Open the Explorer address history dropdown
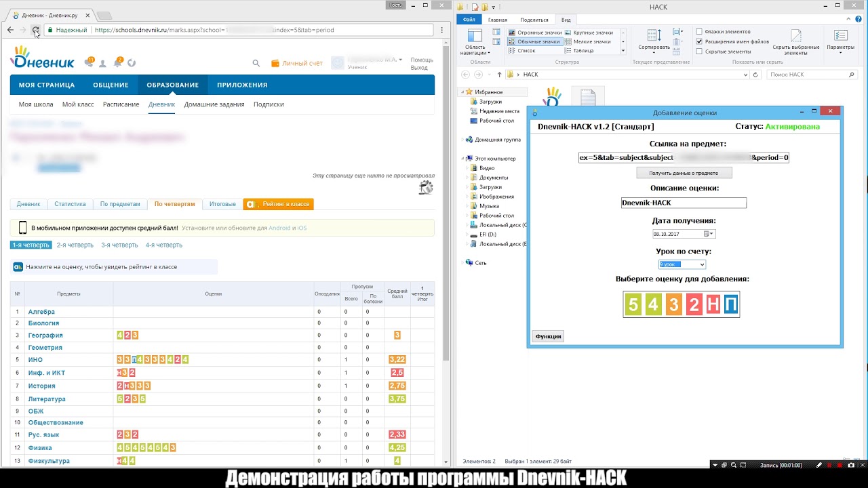This screenshot has height=488, width=868. pos(745,75)
